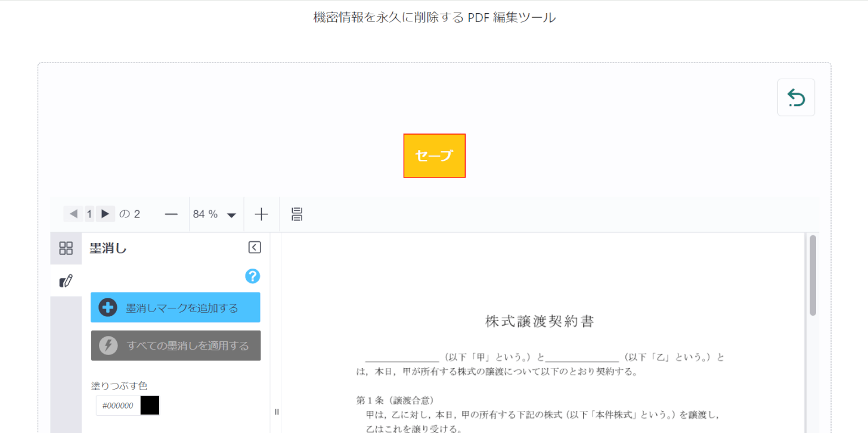Click the document vertical scrollbar thumb
This screenshot has height=433, width=868.
(813, 275)
